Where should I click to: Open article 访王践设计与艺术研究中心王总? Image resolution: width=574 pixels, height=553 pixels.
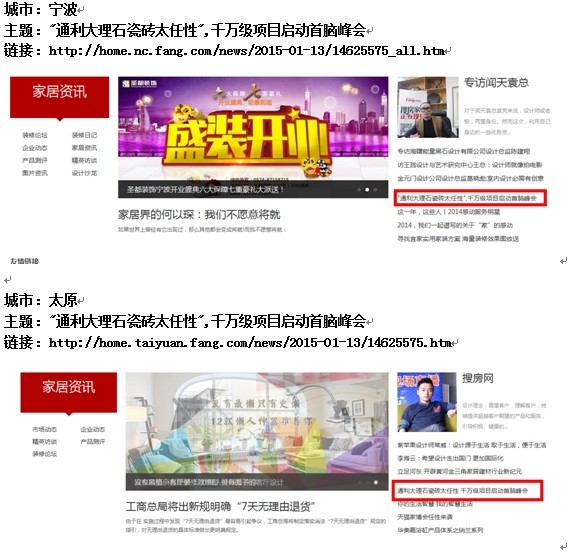pos(470,165)
